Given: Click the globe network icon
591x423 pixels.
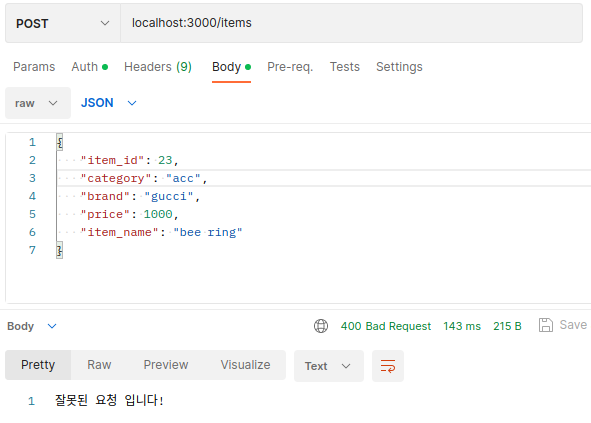Looking at the screenshot, I should coord(321,326).
